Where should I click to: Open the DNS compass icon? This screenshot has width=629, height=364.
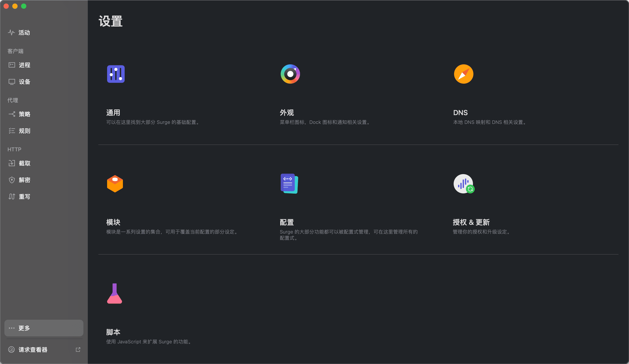click(464, 74)
